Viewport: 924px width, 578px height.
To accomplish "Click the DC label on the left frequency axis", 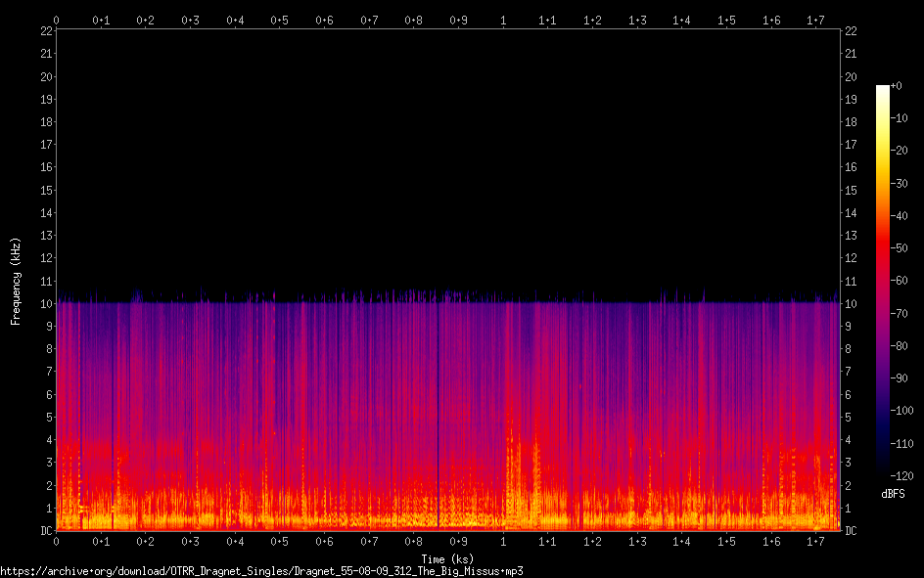I will point(44,531).
